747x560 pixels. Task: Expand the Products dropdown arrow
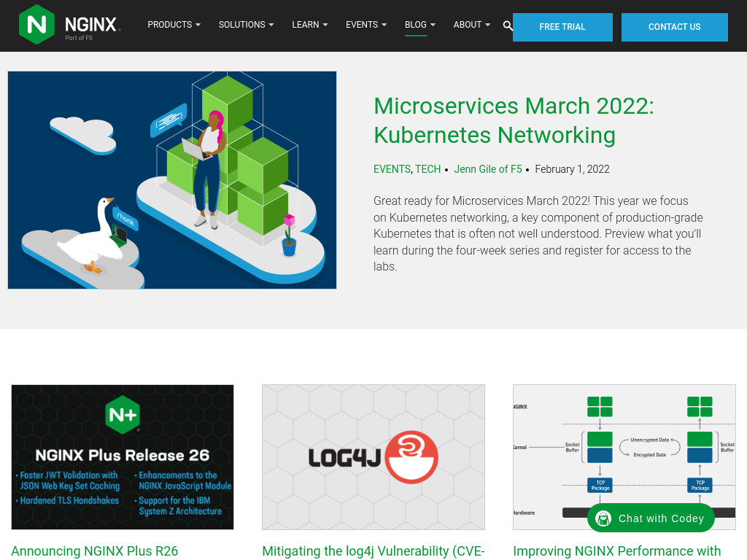point(198,25)
